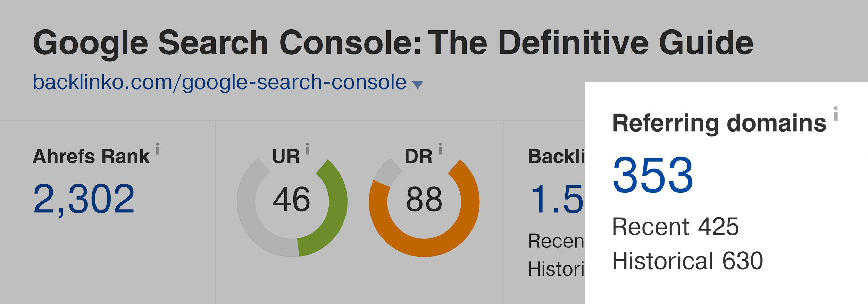The width and height of the screenshot is (868, 304).
Task: Select the Historical 630 referring domains
Action: point(687,261)
